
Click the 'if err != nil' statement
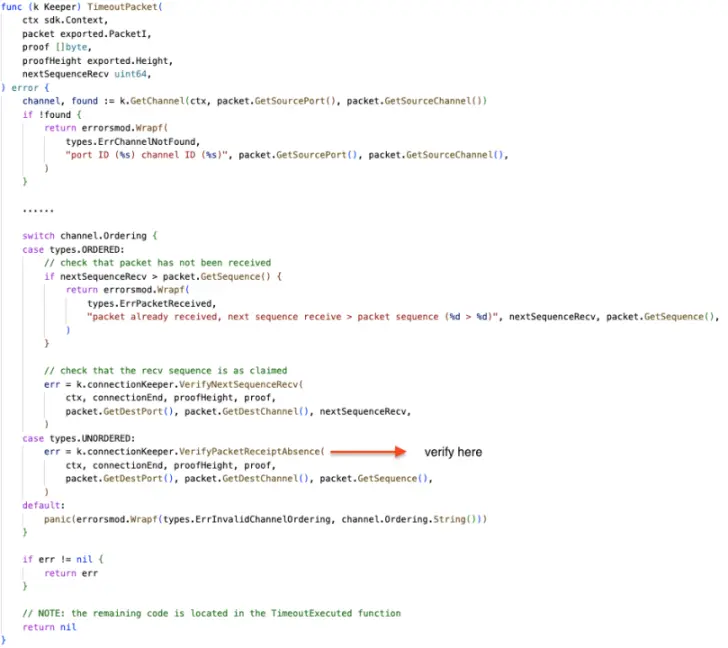[63, 559]
